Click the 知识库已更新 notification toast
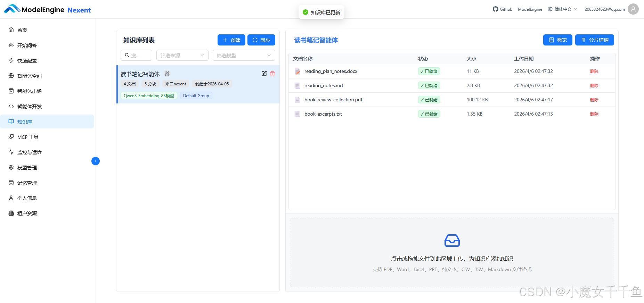The width and height of the screenshot is (644, 303). (321, 12)
